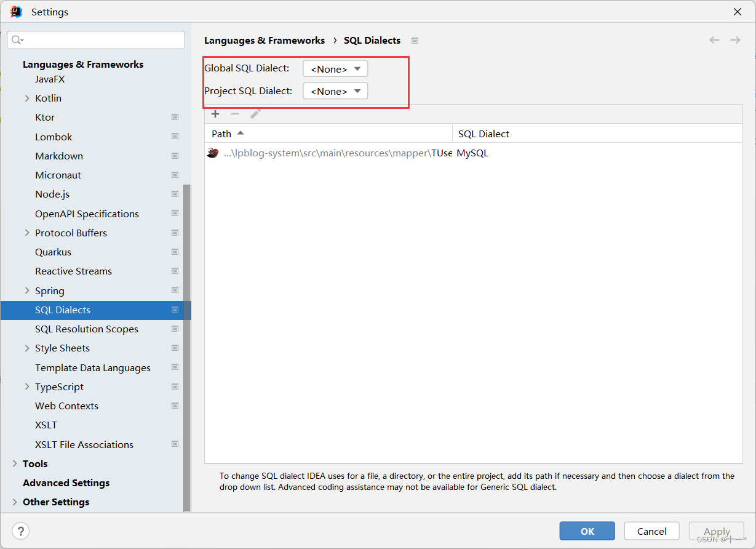756x549 pixels.
Task: Click the project icon next to Style Sheets
Action: click(x=175, y=348)
